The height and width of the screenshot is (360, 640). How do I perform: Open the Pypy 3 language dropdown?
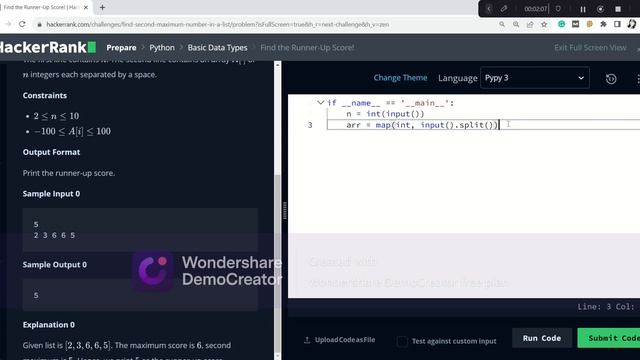[535, 78]
